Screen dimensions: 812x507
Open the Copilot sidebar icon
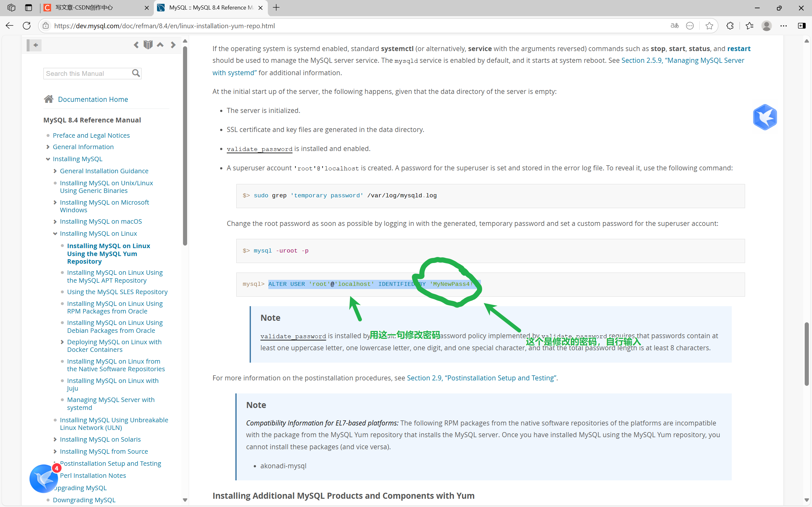point(802,25)
